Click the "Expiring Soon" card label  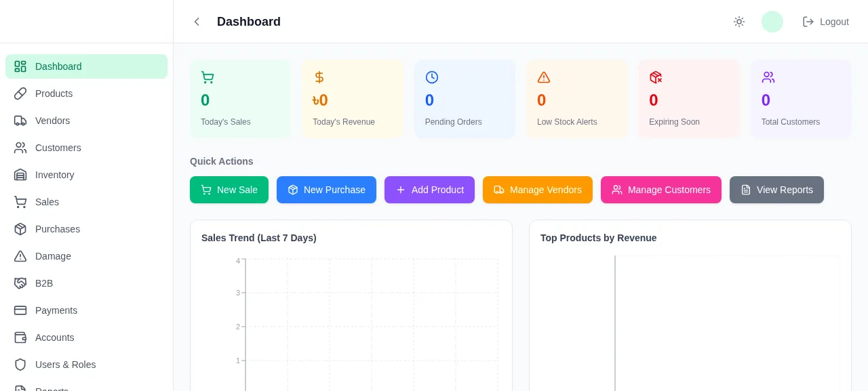tap(674, 122)
